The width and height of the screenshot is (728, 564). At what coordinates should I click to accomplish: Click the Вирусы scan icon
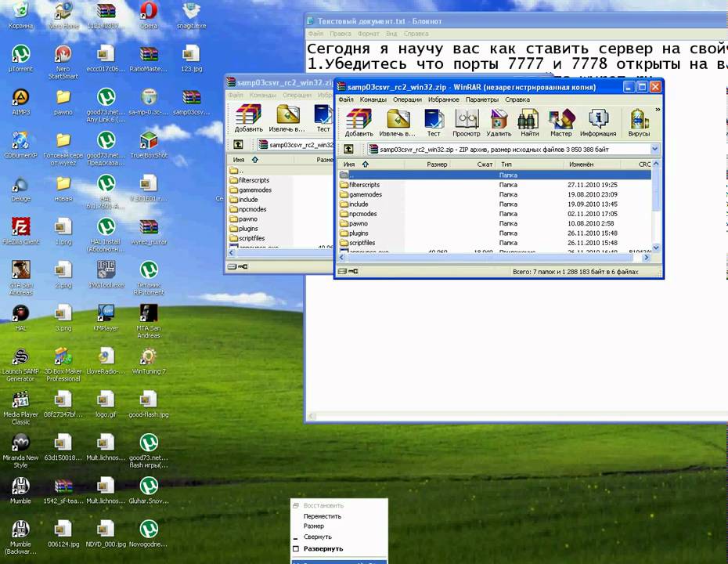639,122
